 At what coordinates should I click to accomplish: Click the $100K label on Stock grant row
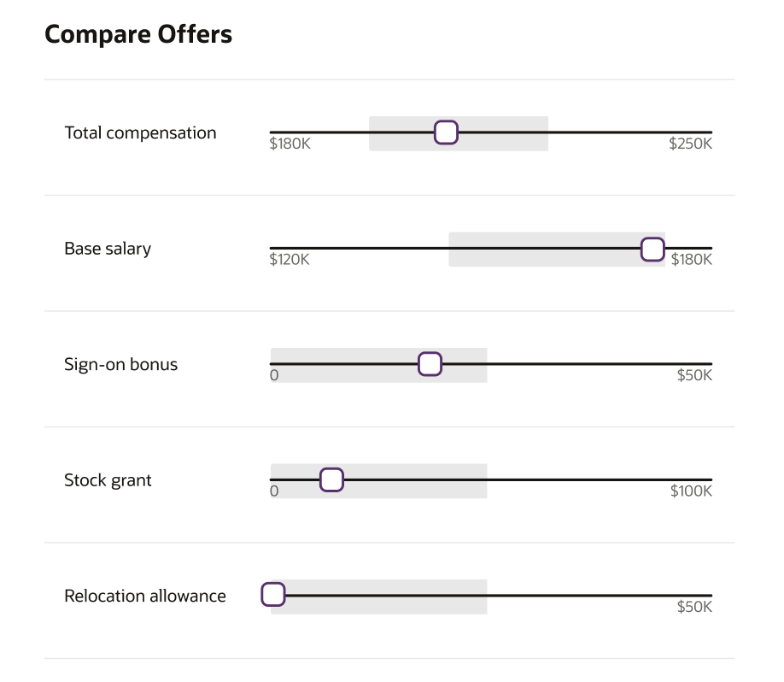691,491
